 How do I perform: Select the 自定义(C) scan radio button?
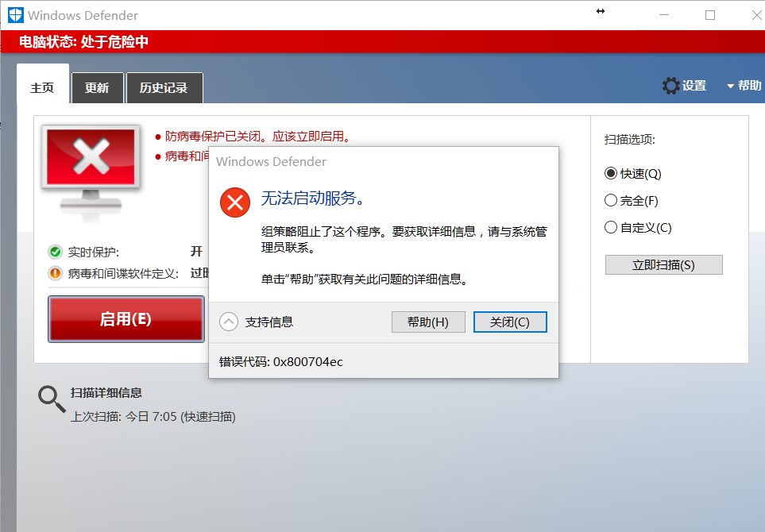tap(611, 227)
